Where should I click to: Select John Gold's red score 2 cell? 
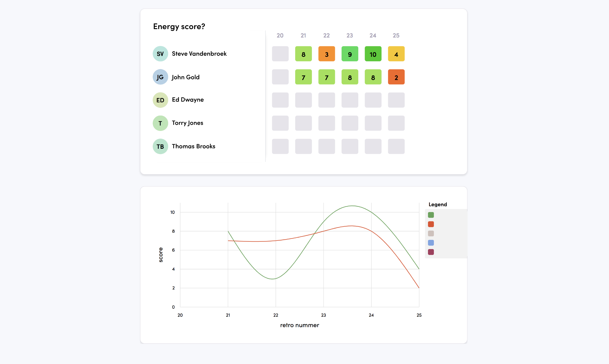[396, 77]
